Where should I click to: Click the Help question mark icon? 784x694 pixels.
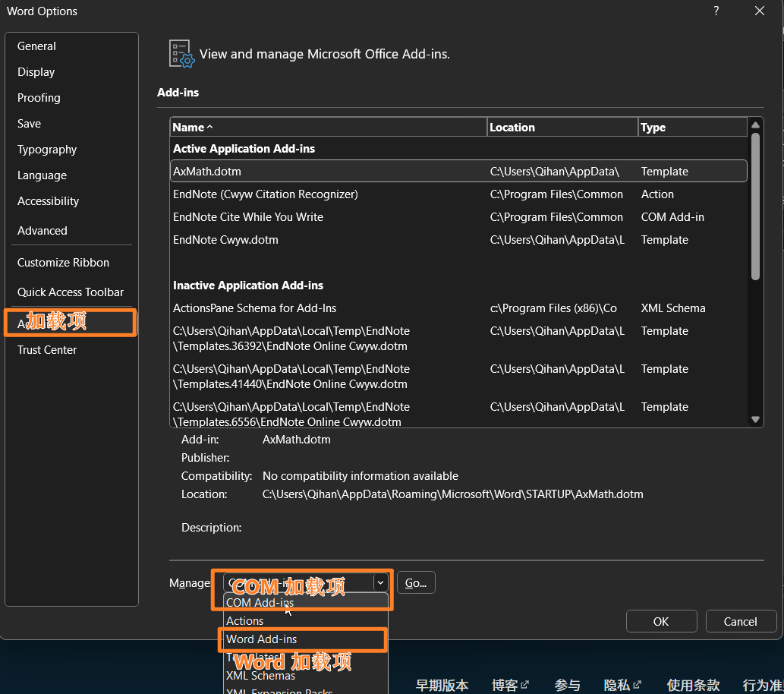coord(716,11)
